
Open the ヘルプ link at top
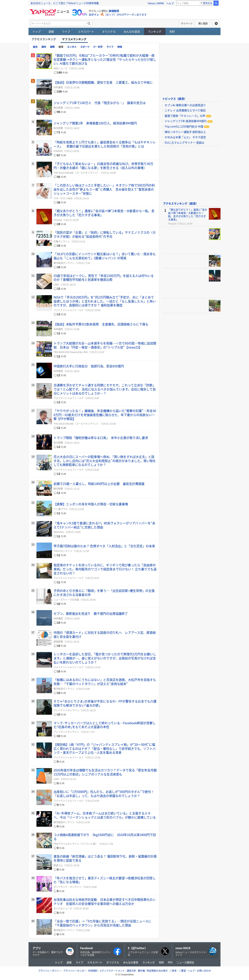(170, 3)
